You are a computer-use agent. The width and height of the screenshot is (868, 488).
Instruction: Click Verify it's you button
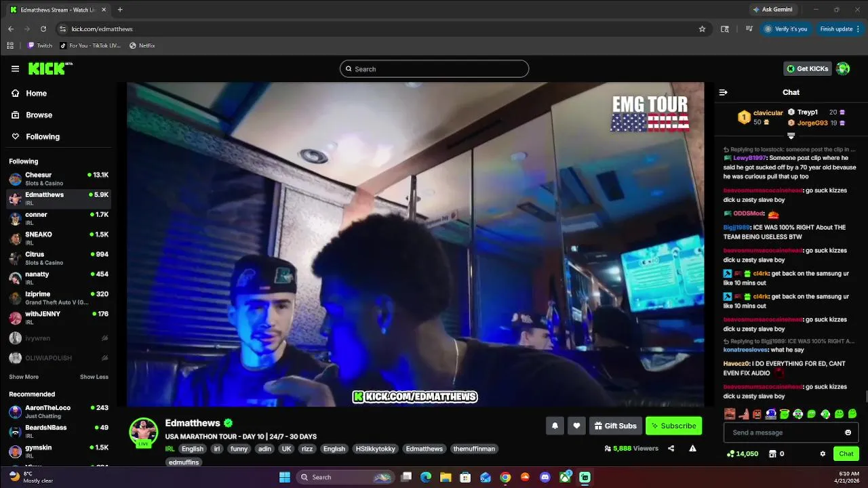coord(786,29)
